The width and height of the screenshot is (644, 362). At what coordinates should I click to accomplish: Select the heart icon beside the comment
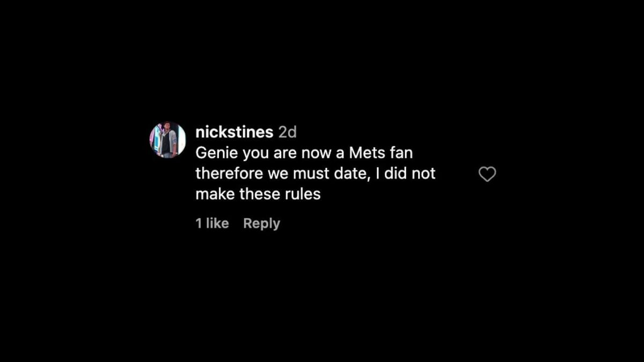click(x=487, y=173)
